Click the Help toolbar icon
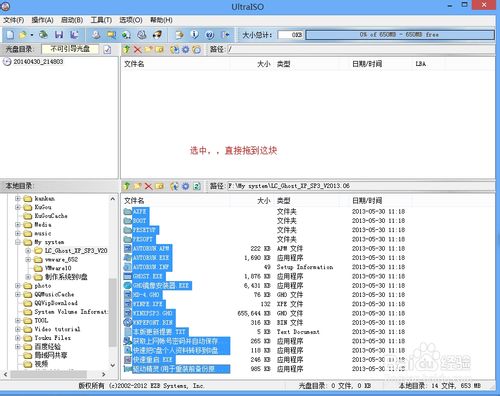 210,35
